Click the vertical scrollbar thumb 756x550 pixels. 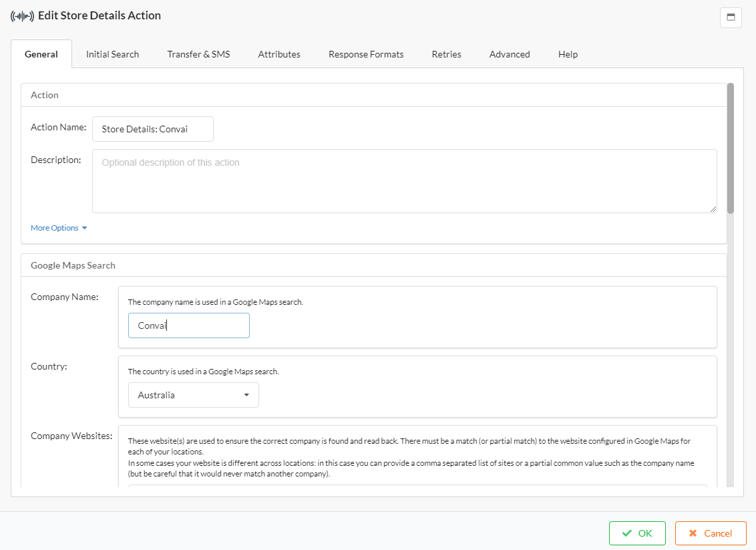click(731, 147)
